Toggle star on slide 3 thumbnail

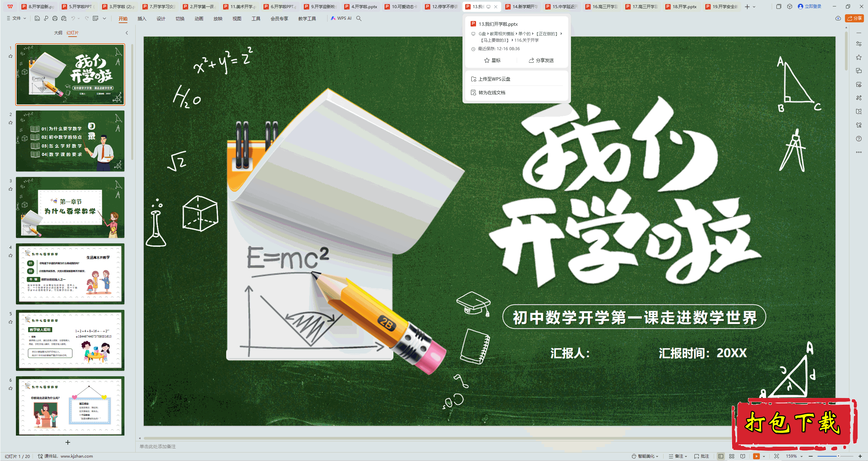[11, 189]
